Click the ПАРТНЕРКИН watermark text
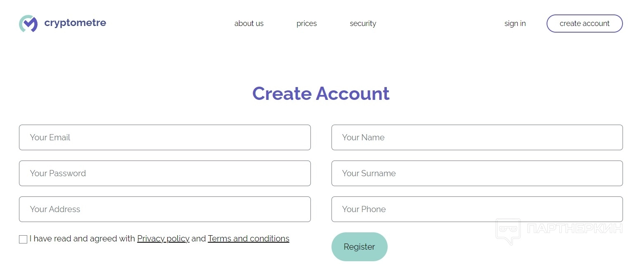This screenshot has width=644, height=267. (575, 228)
